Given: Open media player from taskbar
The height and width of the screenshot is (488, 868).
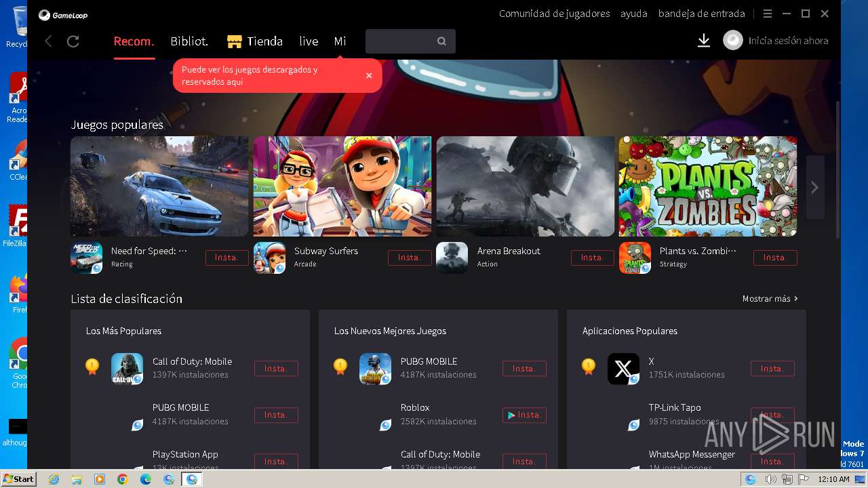Looking at the screenshot, I should click(100, 479).
